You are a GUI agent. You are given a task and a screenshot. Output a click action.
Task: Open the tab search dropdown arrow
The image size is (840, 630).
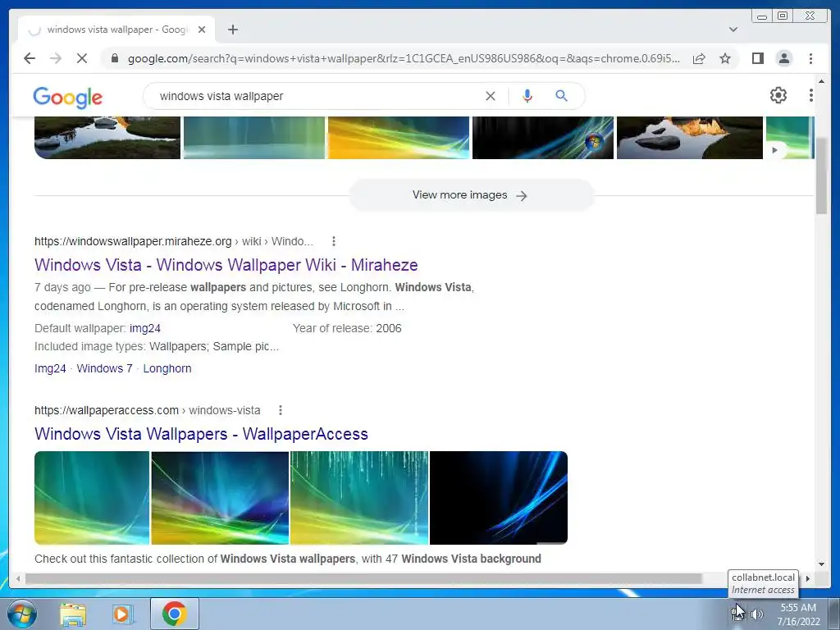coord(733,30)
